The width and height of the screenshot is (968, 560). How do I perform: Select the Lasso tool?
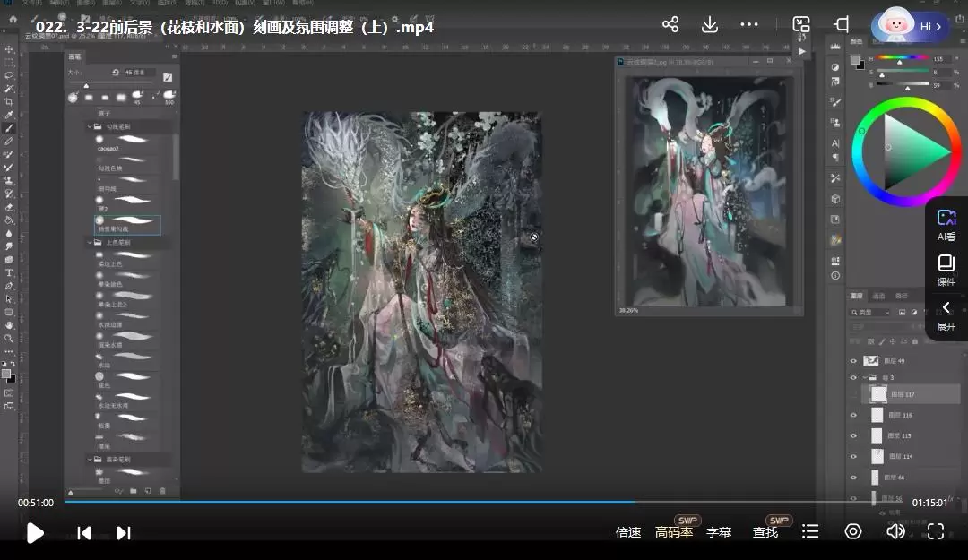coord(9,75)
